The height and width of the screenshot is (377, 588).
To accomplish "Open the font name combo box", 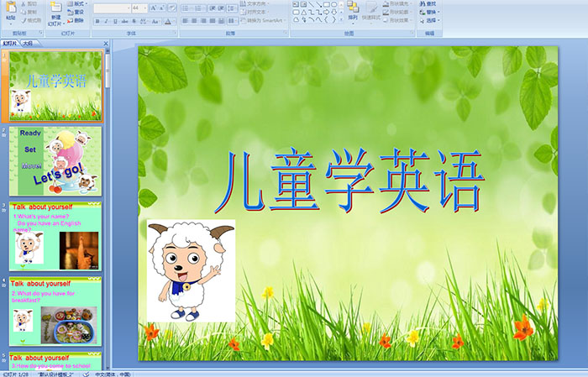I will pyautogui.click(x=112, y=8).
